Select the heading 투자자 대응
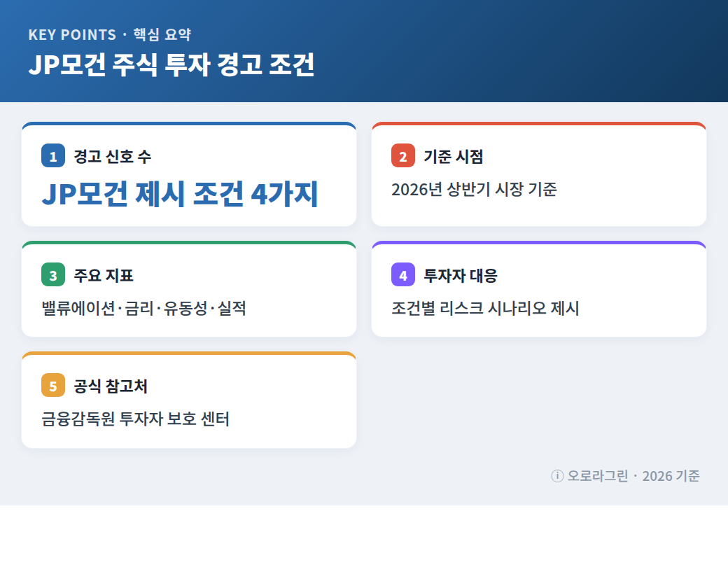The image size is (728, 588). (x=461, y=275)
